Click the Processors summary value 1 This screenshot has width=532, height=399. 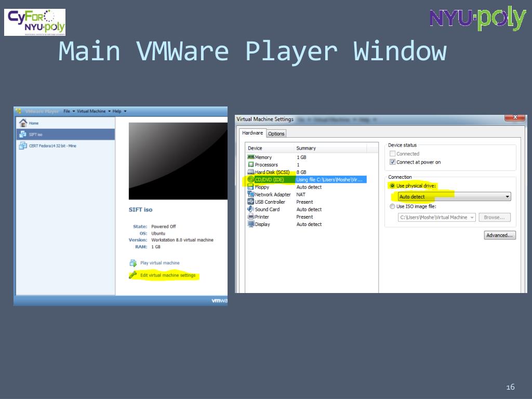pyautogui.click(x=298, y=165)
